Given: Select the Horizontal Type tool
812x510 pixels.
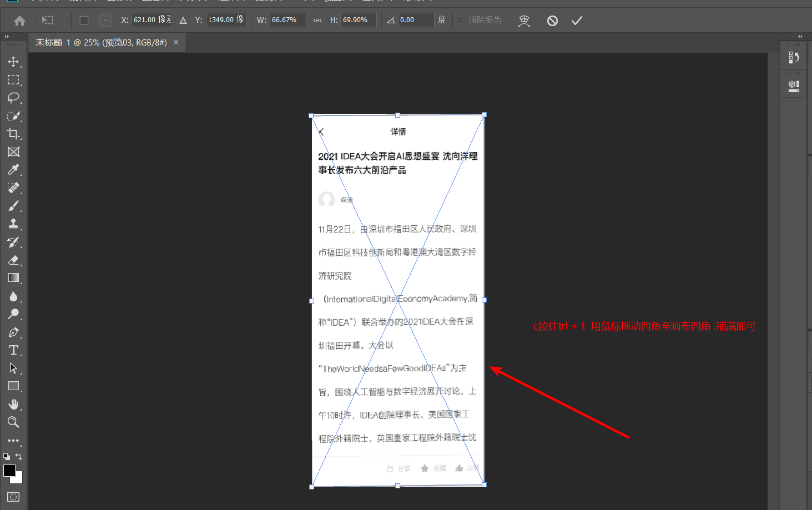Looking at the screenshot, I should pyautogui.click(x=13, y=350).
